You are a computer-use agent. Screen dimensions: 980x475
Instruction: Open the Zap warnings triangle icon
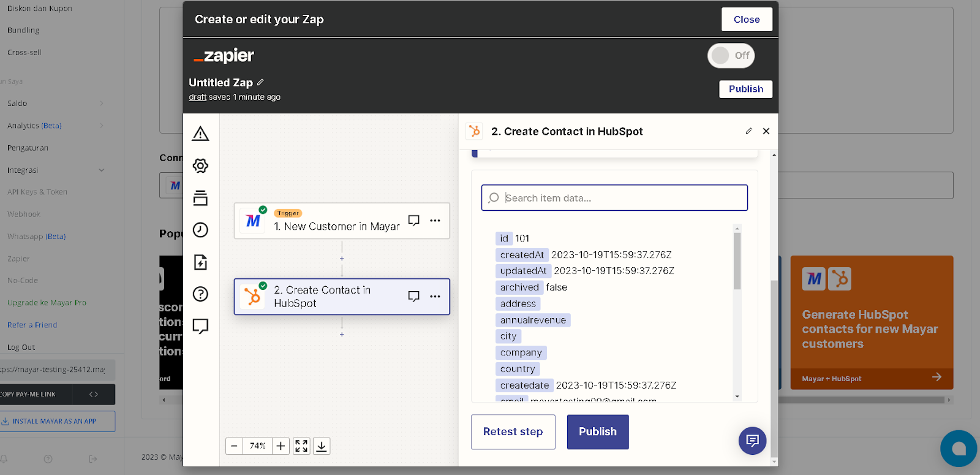(x=200, y=134)
